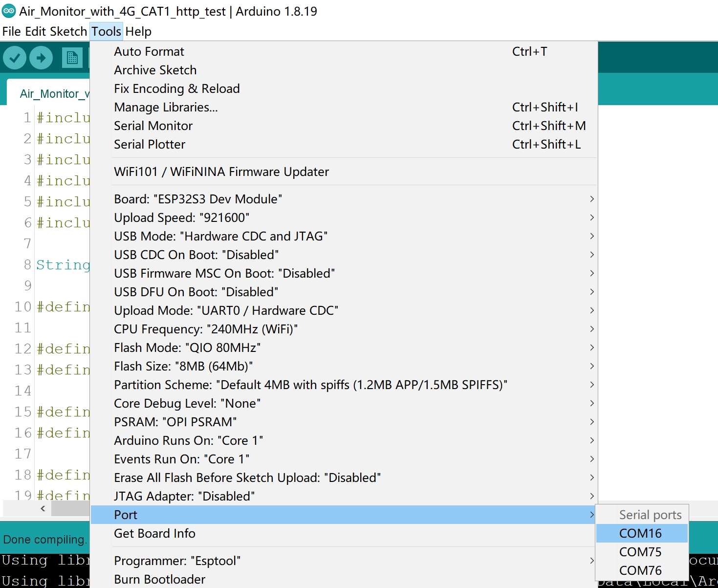Screen dimensions: 718x588
Task: Expand Erase All Flash Before Sketch Upload
Action: 344,478
